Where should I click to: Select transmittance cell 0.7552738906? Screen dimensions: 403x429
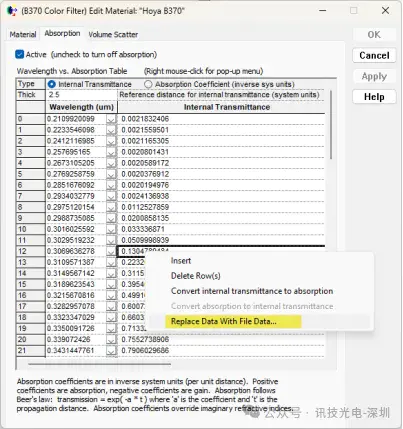point(221,339)
